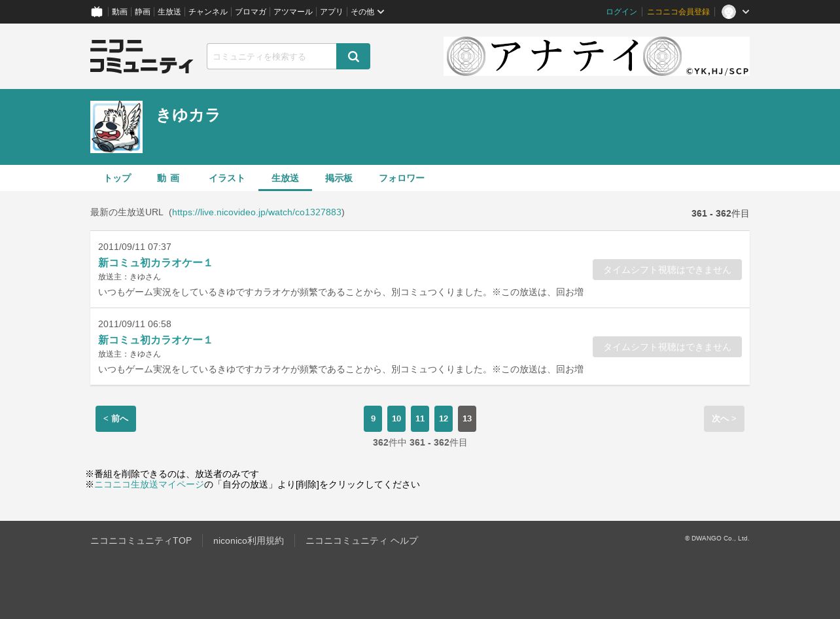This screenshot has height=619, width=840.
Task: Open the latest live broadcast URL
Action: click(x=256, y=212)
